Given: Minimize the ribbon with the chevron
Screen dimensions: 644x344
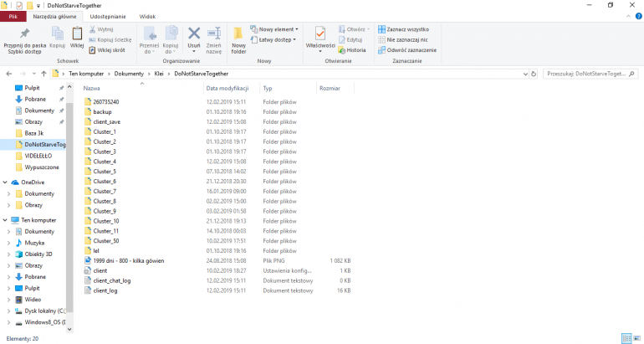Looking at the screenshot, I should click(628, 17).
